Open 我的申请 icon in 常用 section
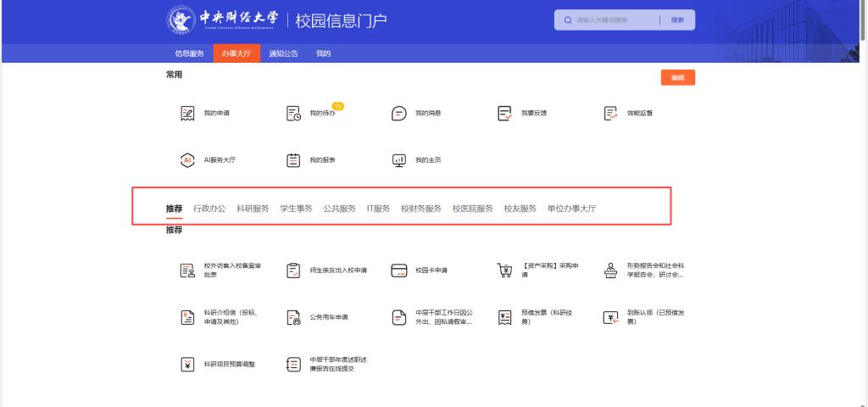 [188, 113]
